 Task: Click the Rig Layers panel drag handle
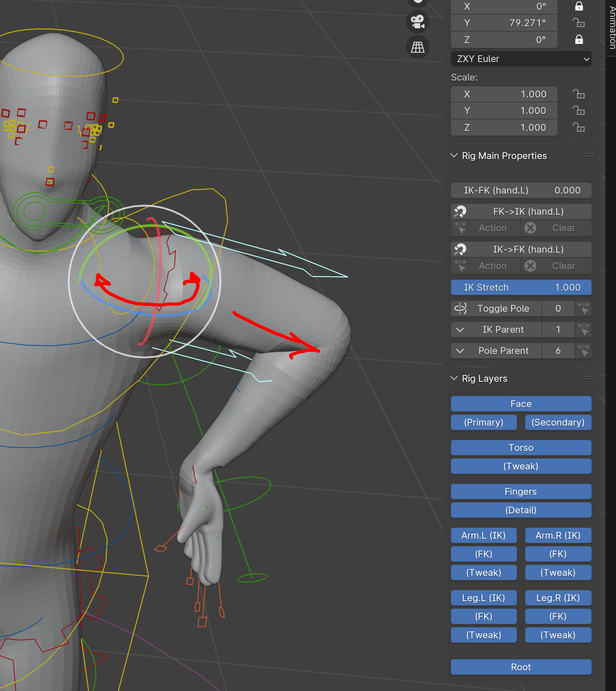(x=589, y=378)
